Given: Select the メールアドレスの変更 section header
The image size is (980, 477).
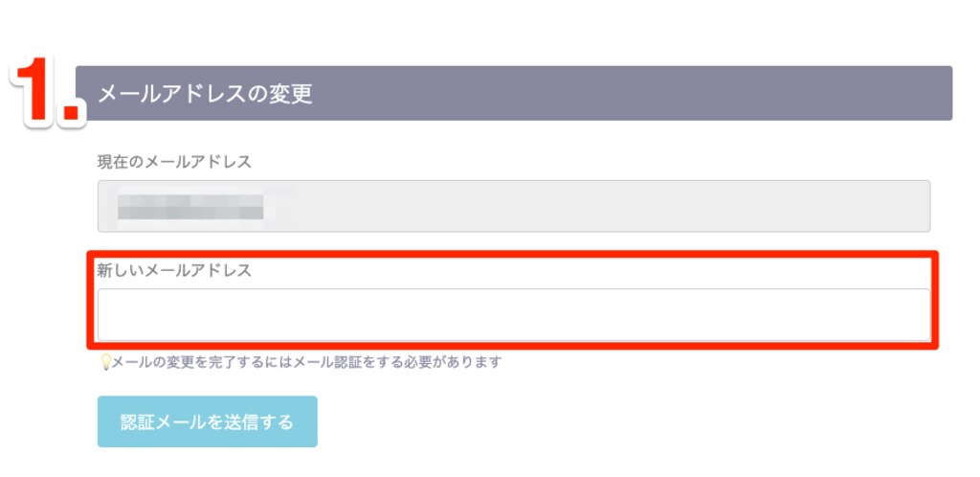Looking at the screenshot, I should click(x=514, y=93).
